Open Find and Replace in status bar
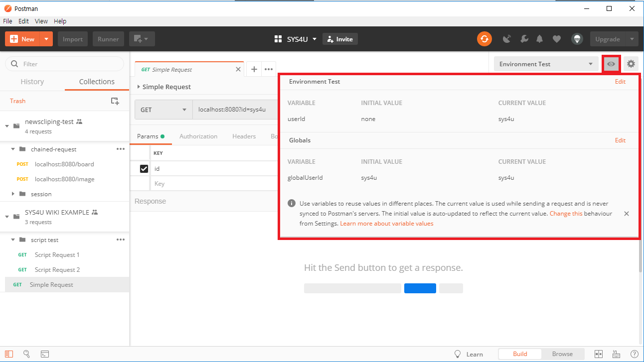The image size is (644, 362). pyautogui.click(x=27, y=354)
